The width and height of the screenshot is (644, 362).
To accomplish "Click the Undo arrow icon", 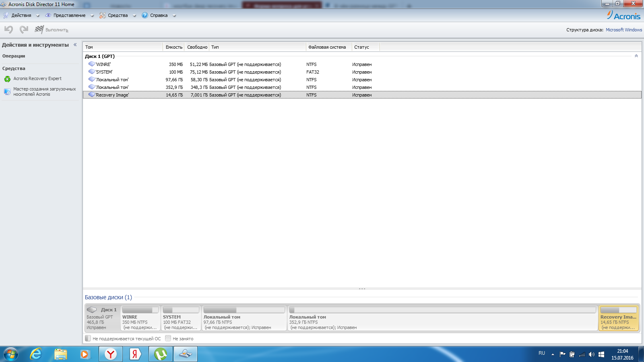I will coord(8,29).
